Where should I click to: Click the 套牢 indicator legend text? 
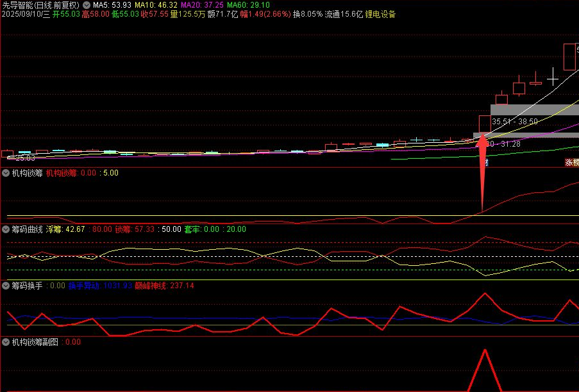coord(194,229)
